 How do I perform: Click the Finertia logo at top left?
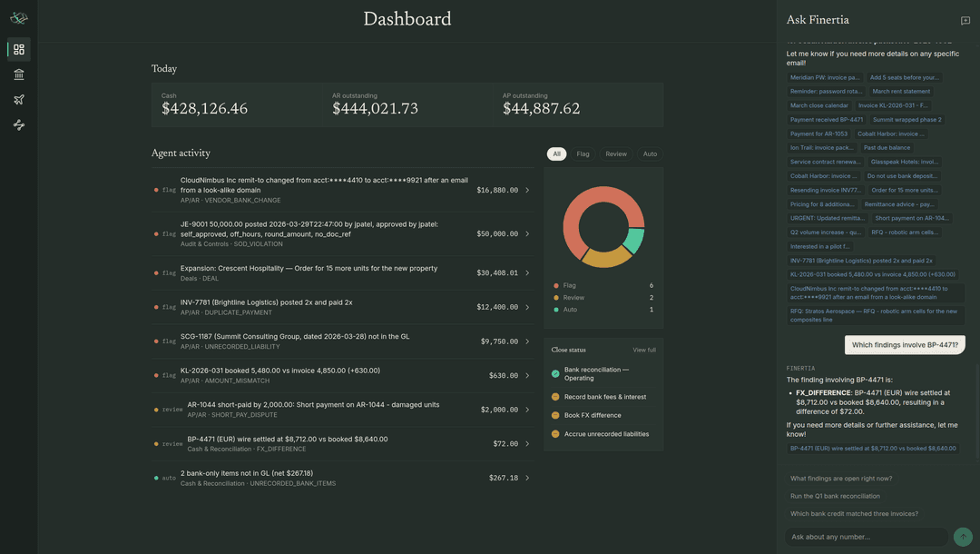(19, 18)
